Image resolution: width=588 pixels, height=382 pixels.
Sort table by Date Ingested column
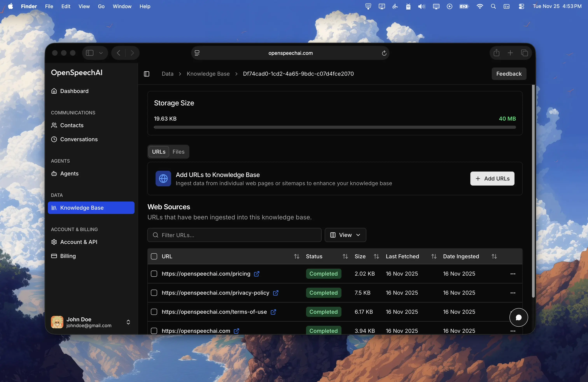tap(494, 257)
